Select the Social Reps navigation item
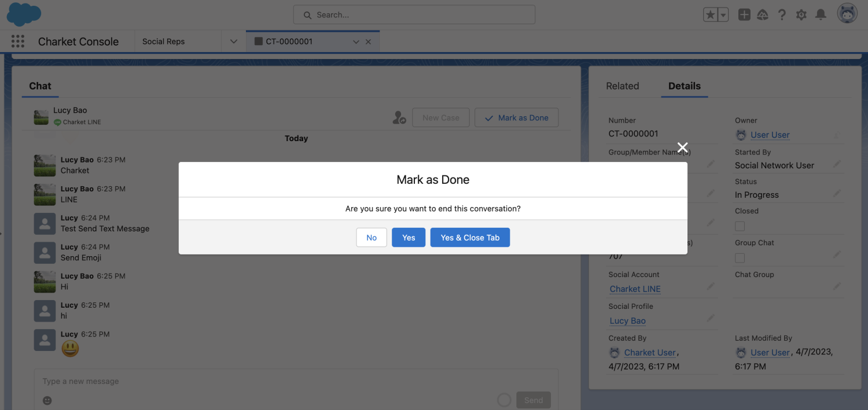This screenshot has height=410, width=868. point(164,42)
